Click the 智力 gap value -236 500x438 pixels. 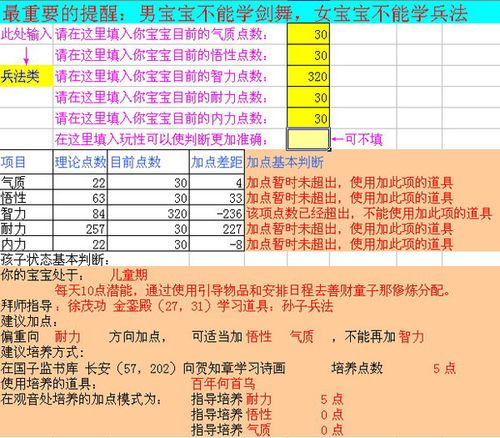click(217, 213)
